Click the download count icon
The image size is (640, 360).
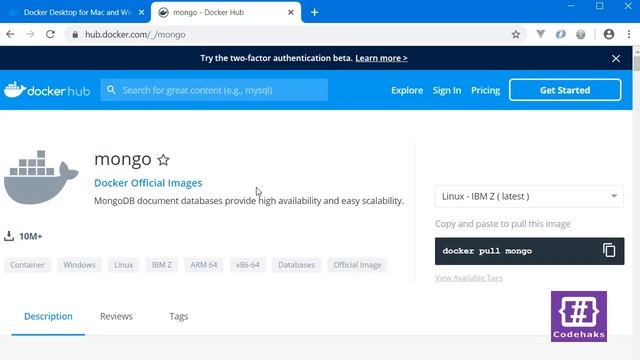tap(9, 236)
